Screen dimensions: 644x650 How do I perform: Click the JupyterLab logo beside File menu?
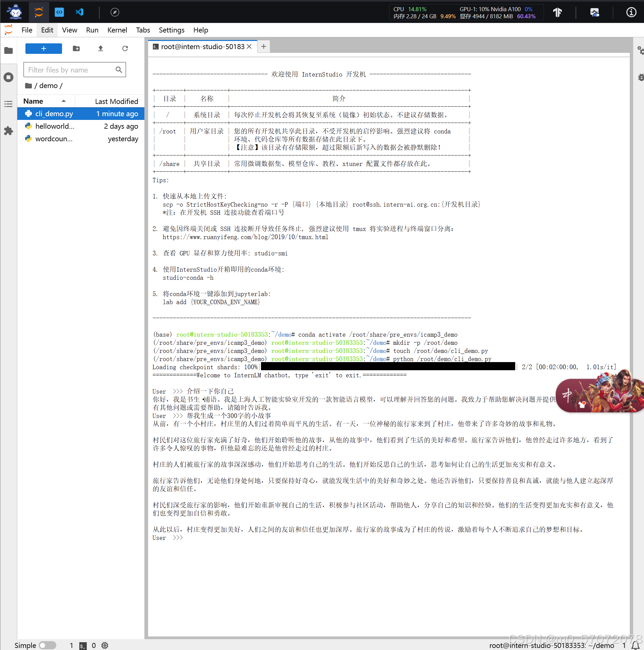8,30
